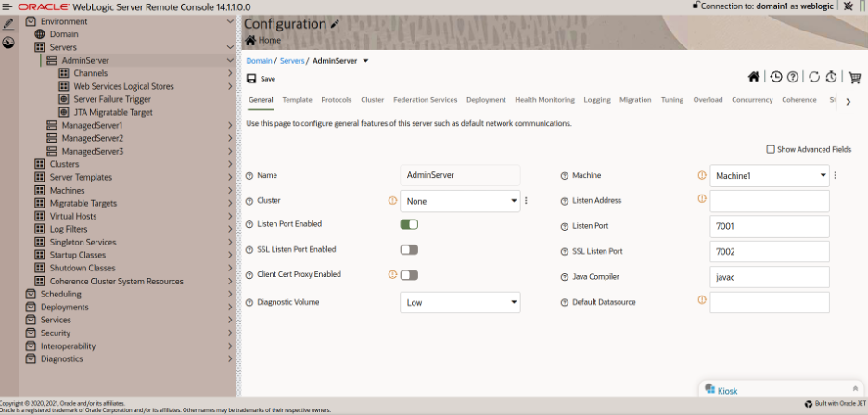The image size is (868, 415).
Task: Open the Monitoring tree gauge icon
Action: click(8, 43)
